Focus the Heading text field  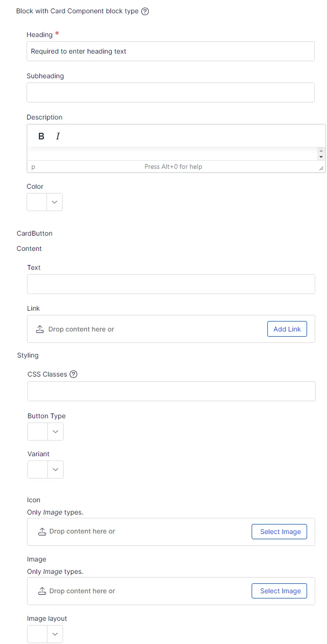171,51
